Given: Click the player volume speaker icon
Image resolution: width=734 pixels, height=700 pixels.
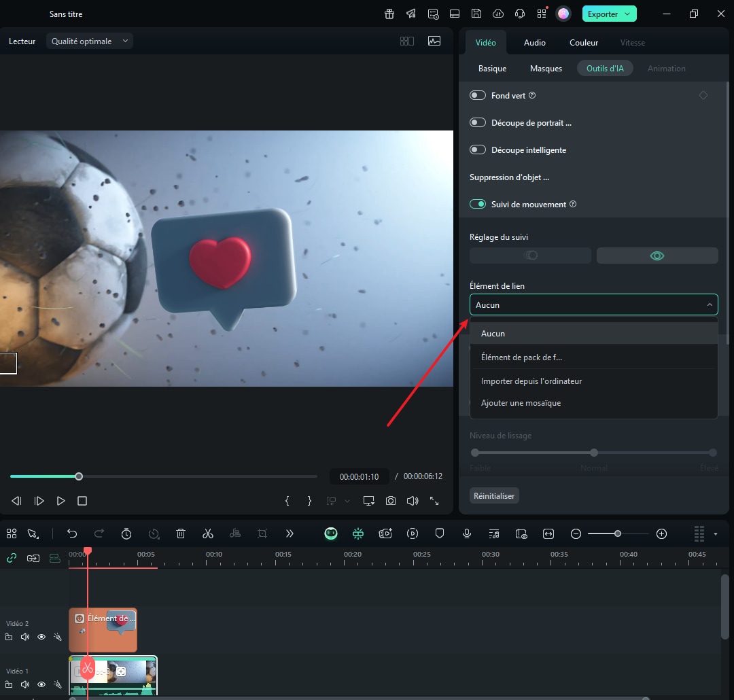Looking at the screenshot, I should [x=413, y=501].
